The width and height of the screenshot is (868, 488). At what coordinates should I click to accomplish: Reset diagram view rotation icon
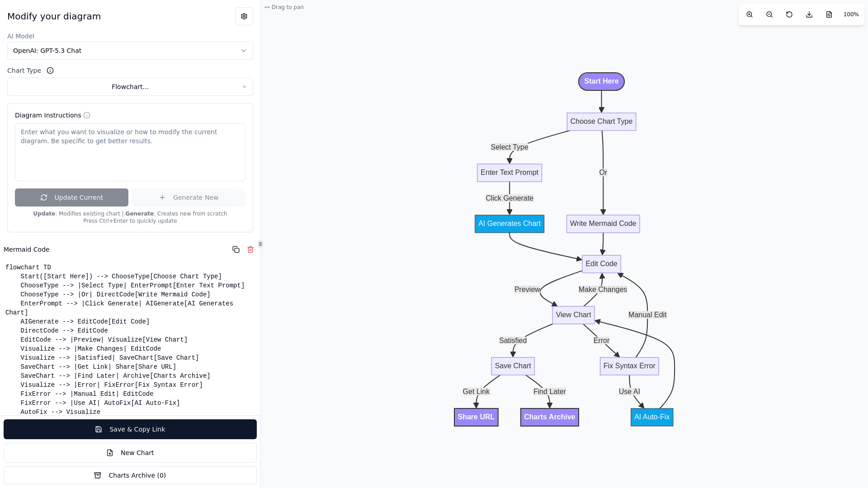(x=789, y=14)
